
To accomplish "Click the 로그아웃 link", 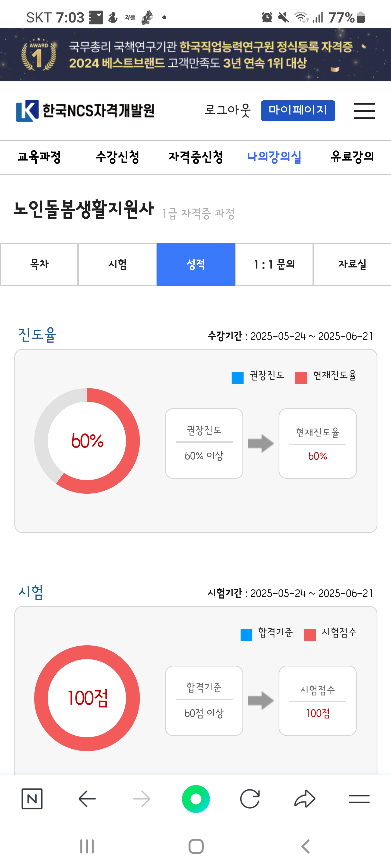I will (x=228, y=110).
